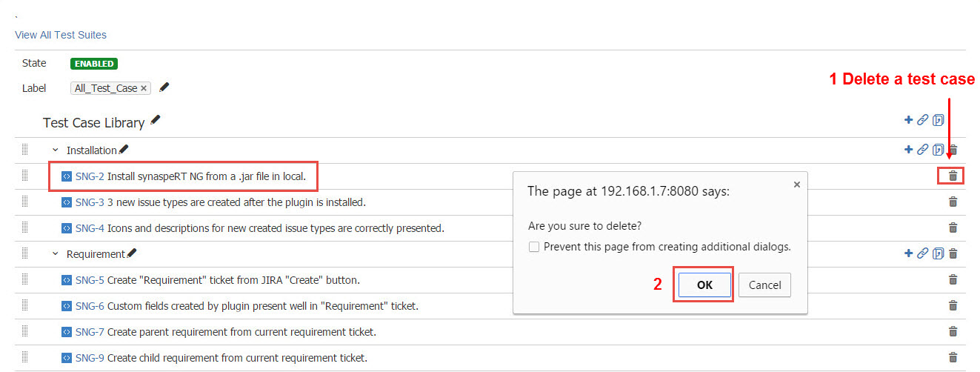The width and height of the screenshot is (980, 372).
Task: Click the link icon in Test Case Library header
Action: (x=922, y=120)
